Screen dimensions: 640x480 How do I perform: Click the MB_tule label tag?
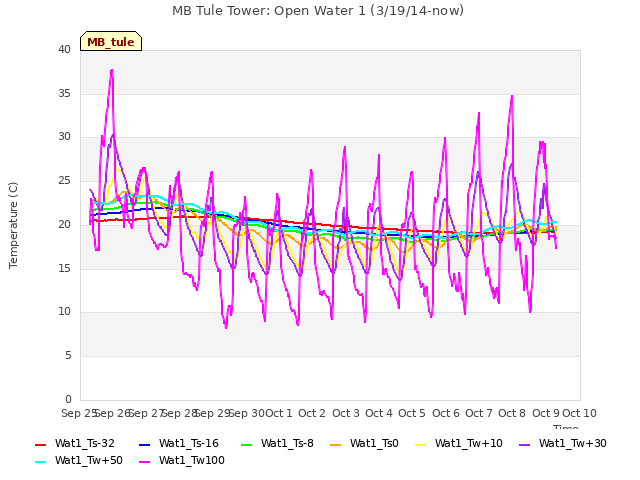pyautogui.click(x=111, y=41)
